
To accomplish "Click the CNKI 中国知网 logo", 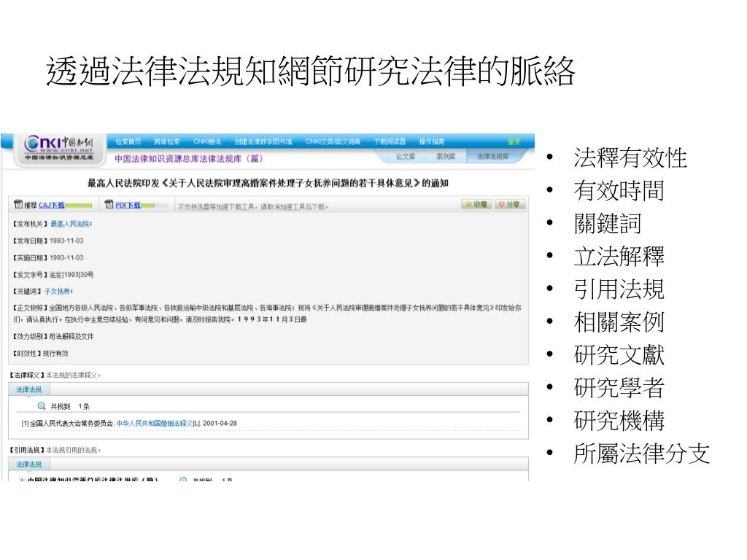I will (x=59, y=149).
